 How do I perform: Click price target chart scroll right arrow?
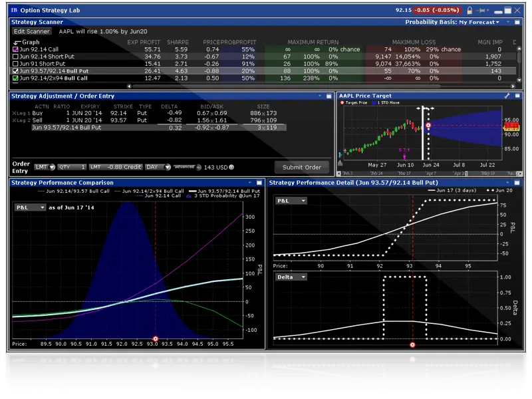(x=521, y=174)
